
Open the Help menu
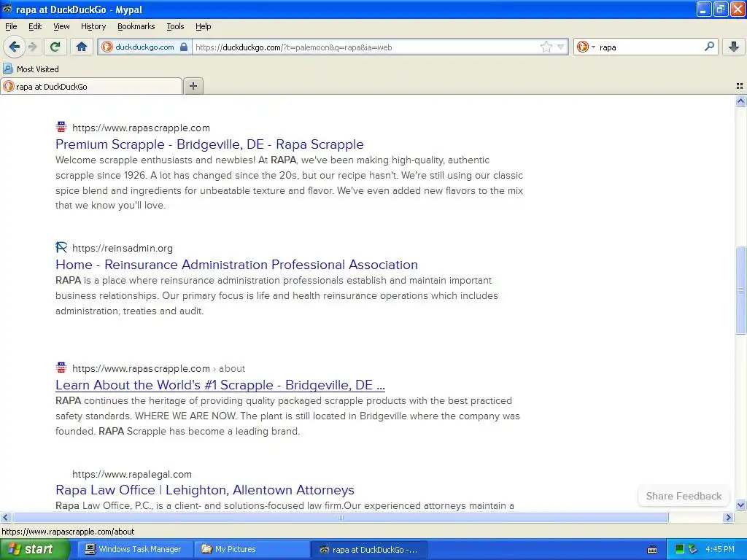coord(204,26)
